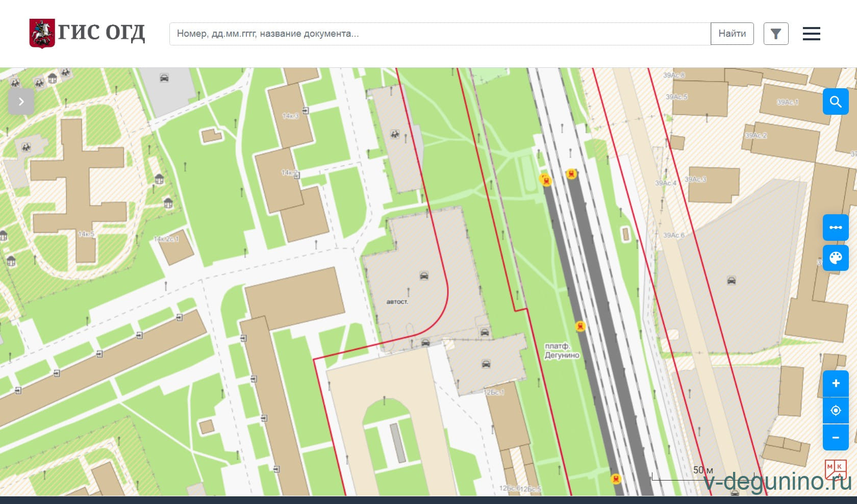Click the платф. Дегунино label
857x504 pixels.
click(561, 351)
